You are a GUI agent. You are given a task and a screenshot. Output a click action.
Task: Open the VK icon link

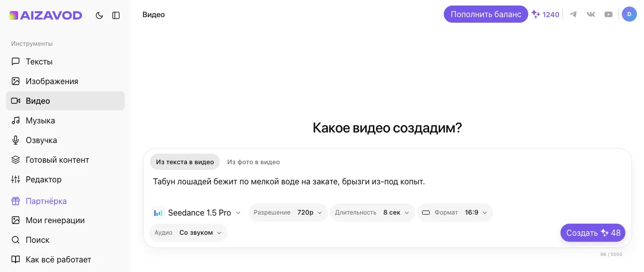(591, 14)
